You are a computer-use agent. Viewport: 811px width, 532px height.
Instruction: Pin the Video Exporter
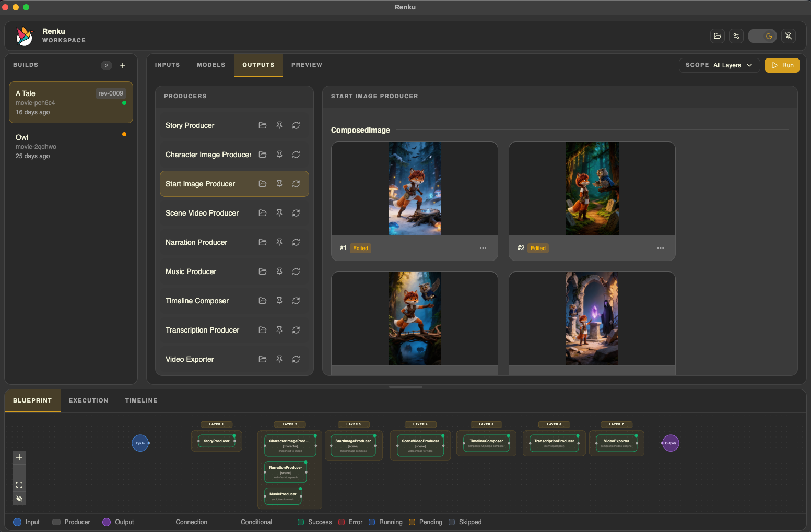coord(279,359)
